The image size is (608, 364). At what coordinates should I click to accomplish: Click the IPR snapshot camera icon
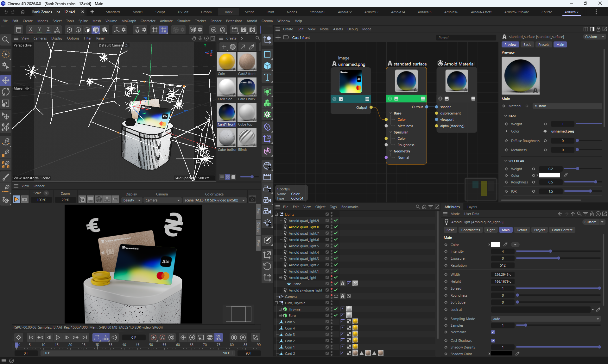point(252,199)
